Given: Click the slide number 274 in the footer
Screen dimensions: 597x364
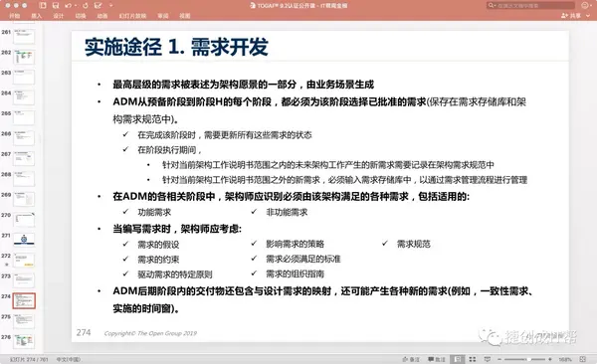Looking at the screenshot, I should [x=84, y=333].
